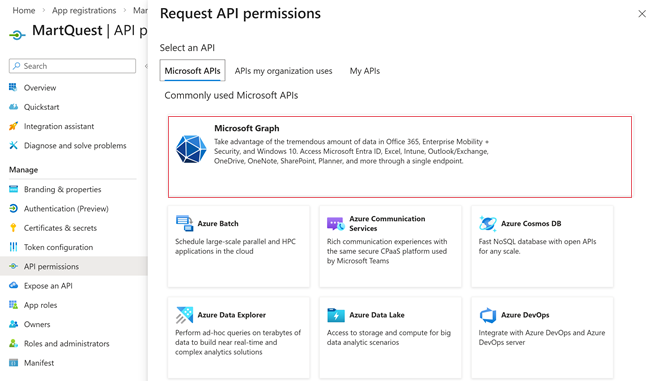Open Diagnose and solve problems
The height and width of the screenshot is (381, 650).
(74, 145)
